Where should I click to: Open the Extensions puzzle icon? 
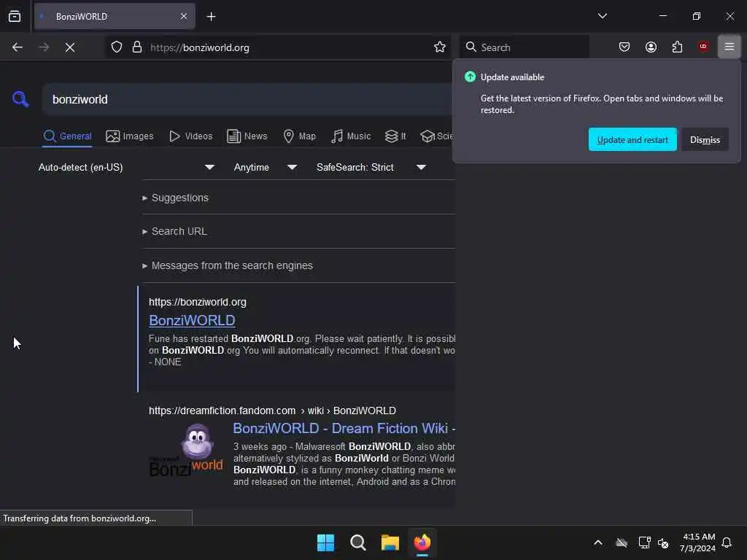coord(677,47)
